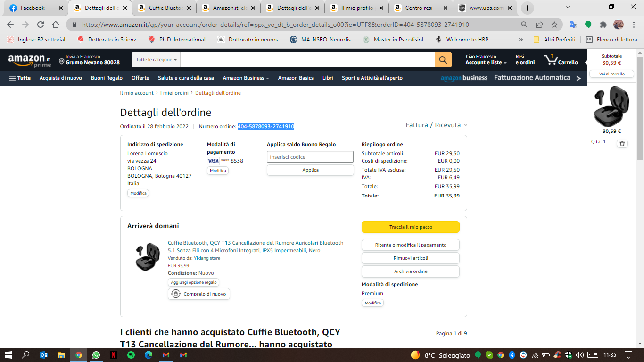
Task: Switch to the Facebook browser tab
Action: click(x=33, y=8)
